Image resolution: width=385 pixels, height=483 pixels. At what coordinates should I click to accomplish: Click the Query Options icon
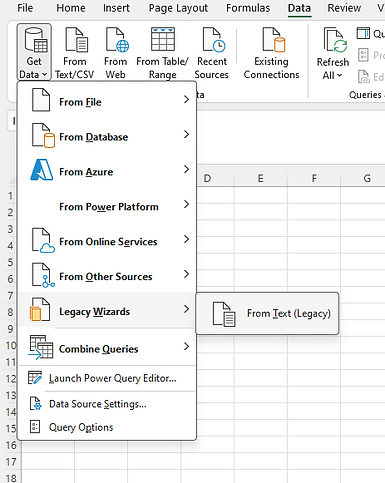(x=35, y=427)
